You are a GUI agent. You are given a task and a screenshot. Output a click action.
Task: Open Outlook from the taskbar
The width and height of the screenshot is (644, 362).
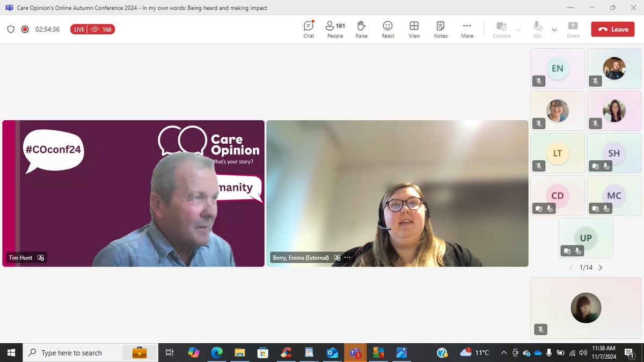[332, 352]
